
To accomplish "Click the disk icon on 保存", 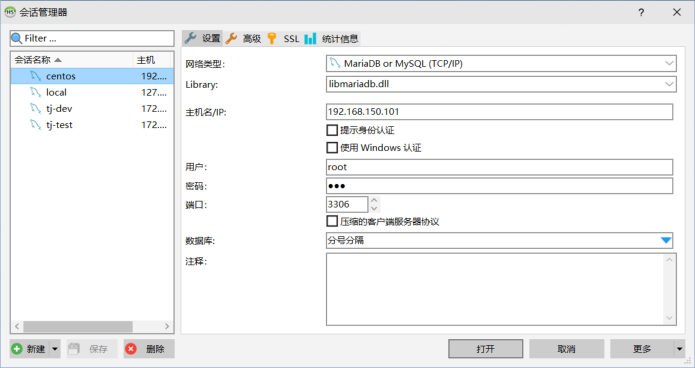I will click(x=74, y=349).
